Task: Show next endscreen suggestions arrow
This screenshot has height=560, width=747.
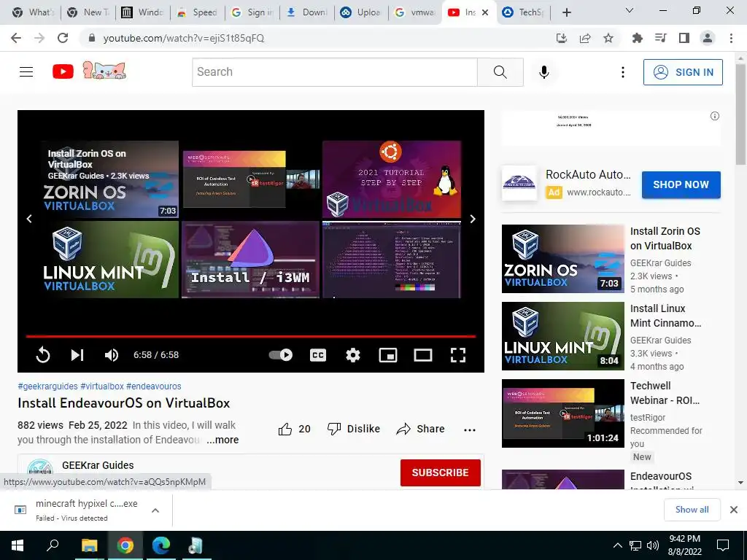Action: tap(473, 219)
